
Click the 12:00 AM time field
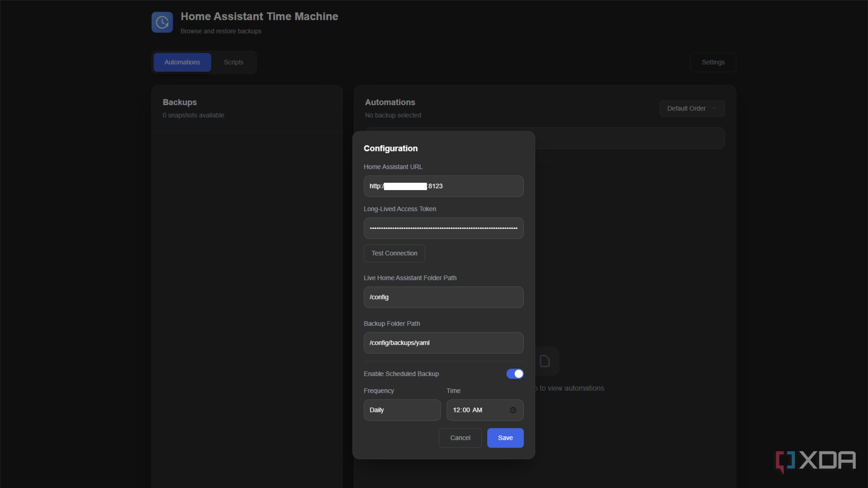[485, 410]
